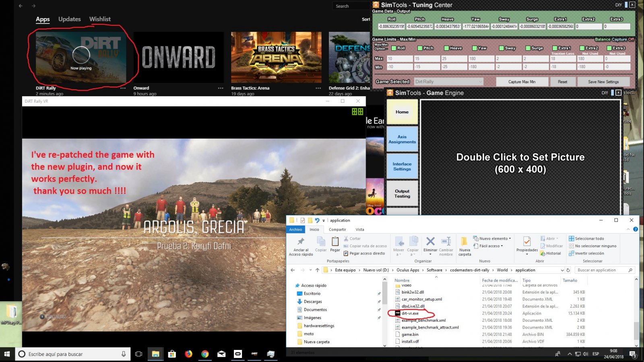644x362 pixels.
Task: Switch to the Compartir ribbon tab
Action: click(337, 230)
